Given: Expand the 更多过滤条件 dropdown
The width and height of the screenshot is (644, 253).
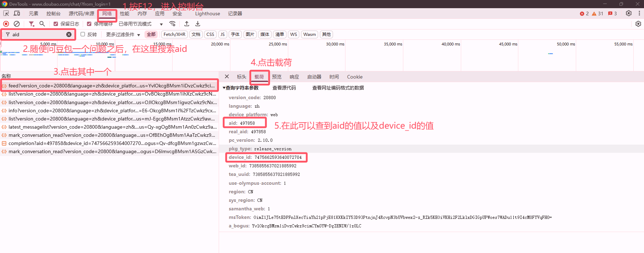Looking at the screenshot, I should [123, 34].
